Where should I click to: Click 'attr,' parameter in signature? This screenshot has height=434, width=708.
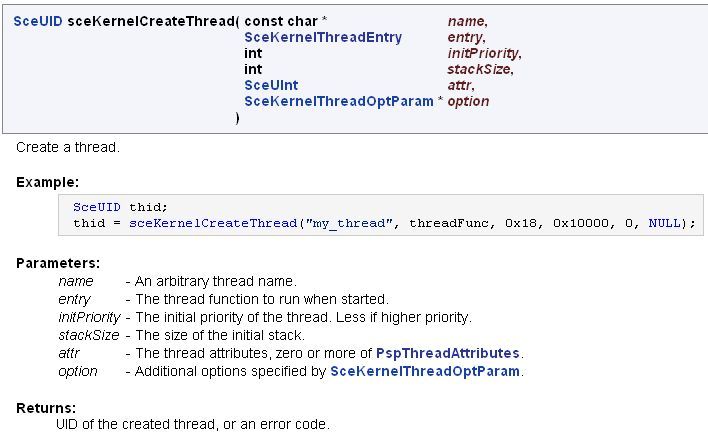point(461,85)
